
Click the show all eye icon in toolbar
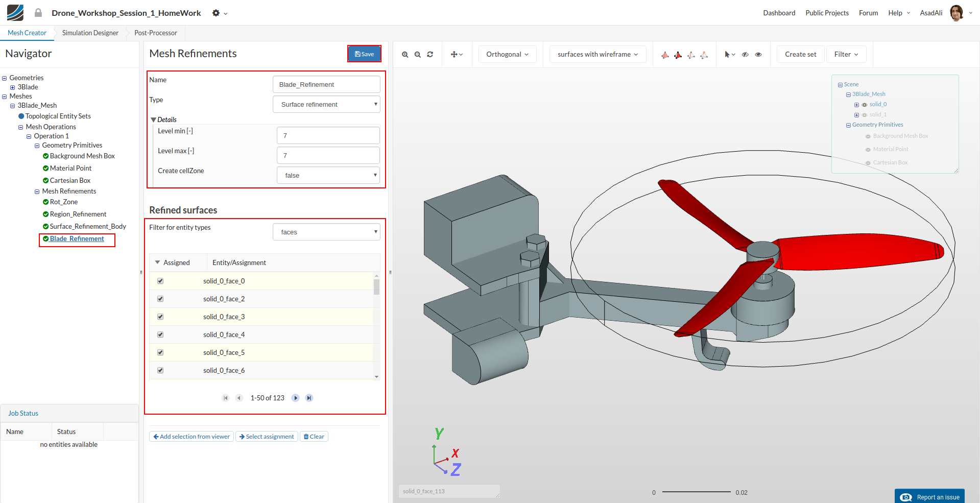pyautogui.click(x=758, y=55)
